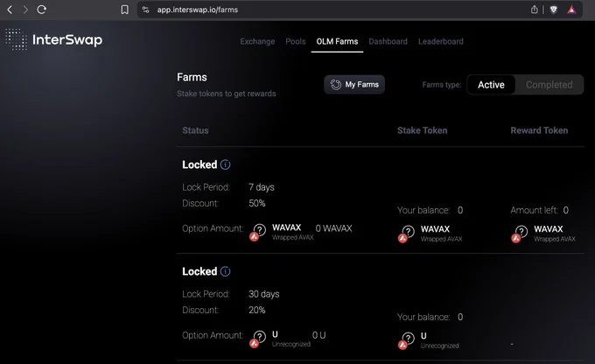Open Brave Shields lion icon

tap(554, 10)
